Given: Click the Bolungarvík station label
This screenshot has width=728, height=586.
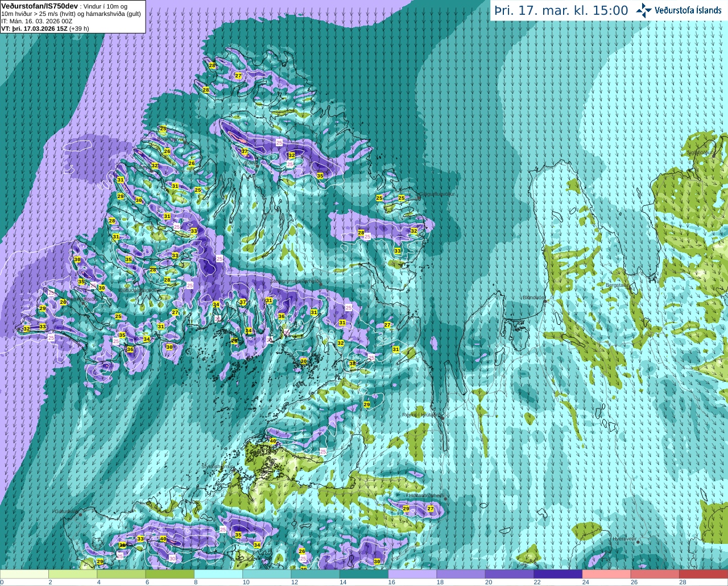Looking at the screenshot, I should pyautogui.click(x=171, y=138).
